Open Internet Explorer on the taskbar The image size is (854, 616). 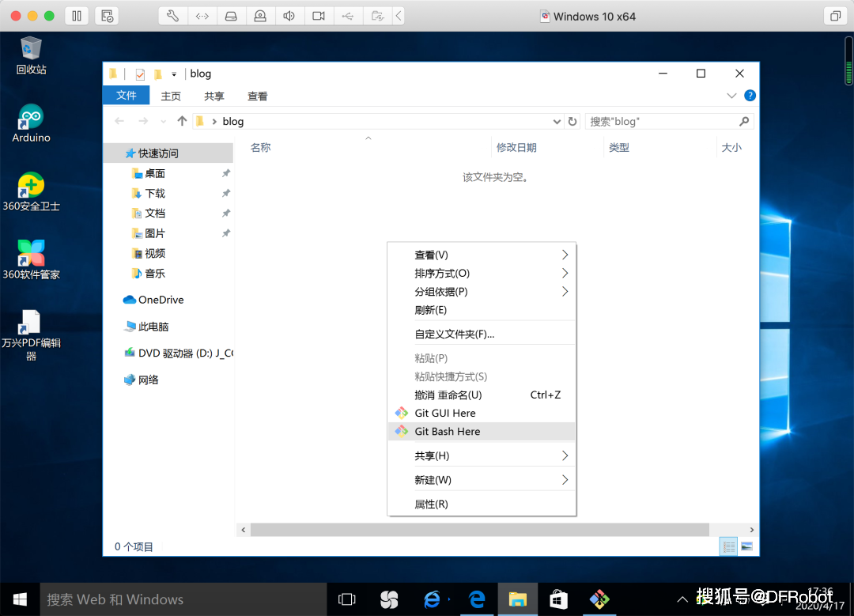coord(432,599)
